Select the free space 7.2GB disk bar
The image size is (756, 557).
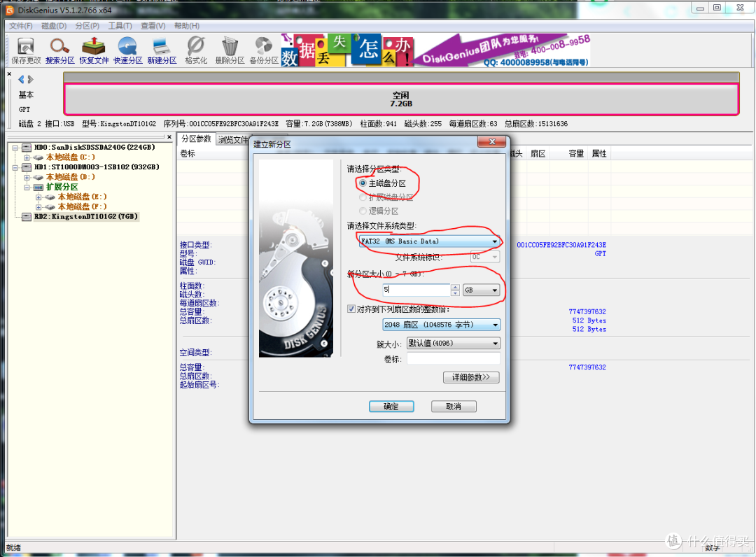click(x=401, y=99)
